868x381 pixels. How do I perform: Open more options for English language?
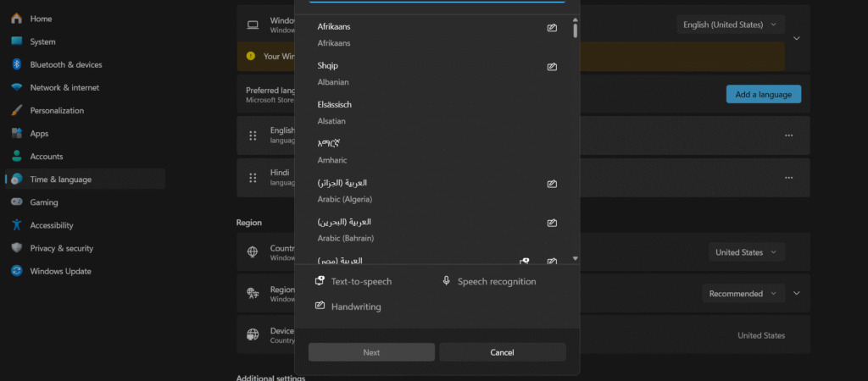789,135
